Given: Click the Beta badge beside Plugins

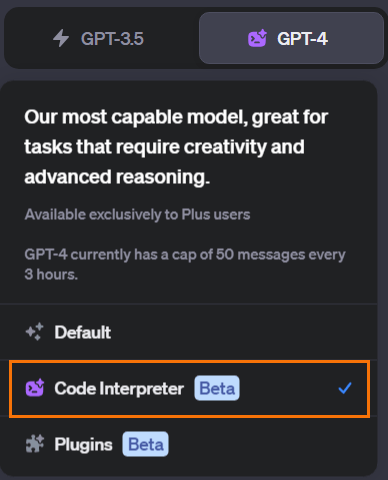Looking at the screenshot, I should tap(145, 444).
